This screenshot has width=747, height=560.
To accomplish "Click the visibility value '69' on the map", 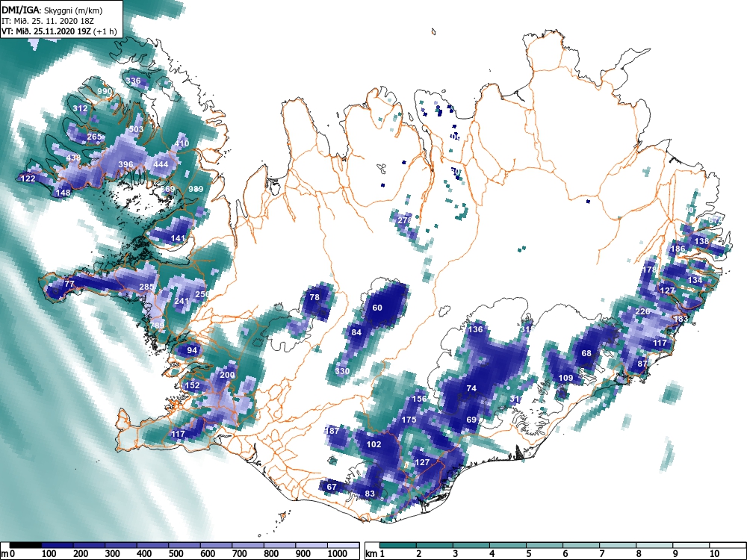I will click(471, 420).
